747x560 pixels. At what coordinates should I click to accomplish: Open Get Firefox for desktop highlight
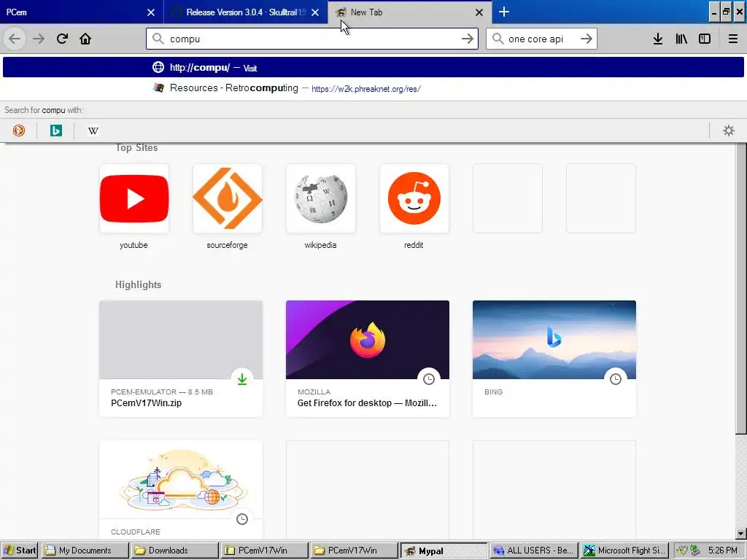368,359
